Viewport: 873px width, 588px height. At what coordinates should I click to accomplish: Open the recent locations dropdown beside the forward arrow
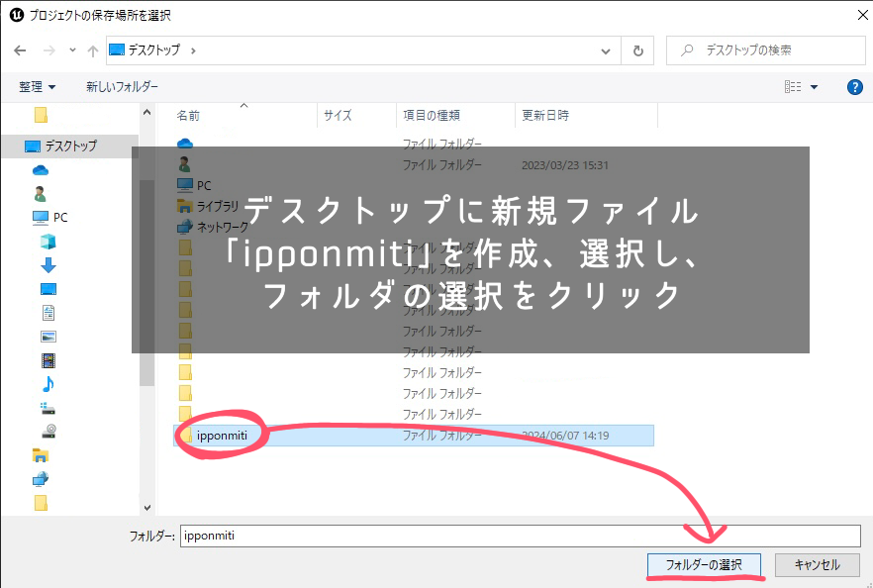click(72, 50)
